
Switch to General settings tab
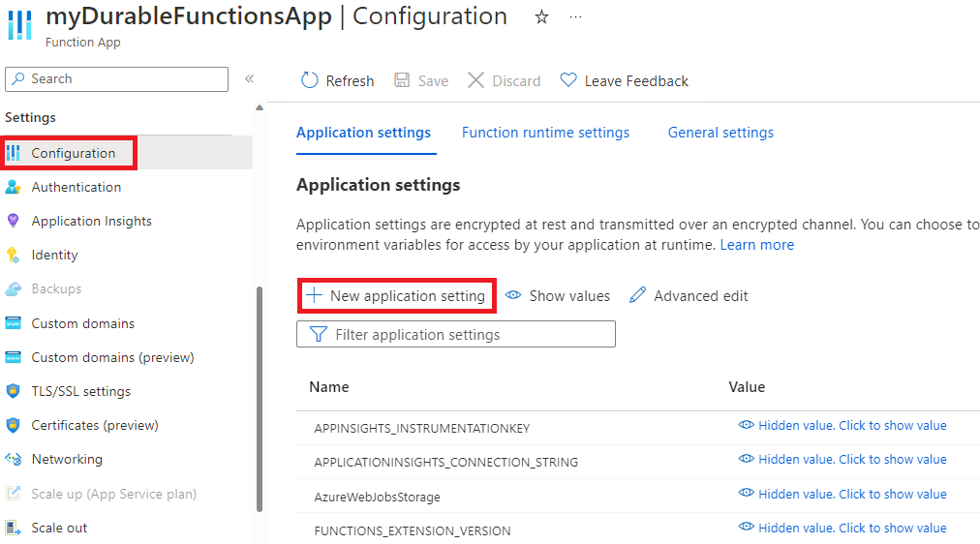coord(720,133)
